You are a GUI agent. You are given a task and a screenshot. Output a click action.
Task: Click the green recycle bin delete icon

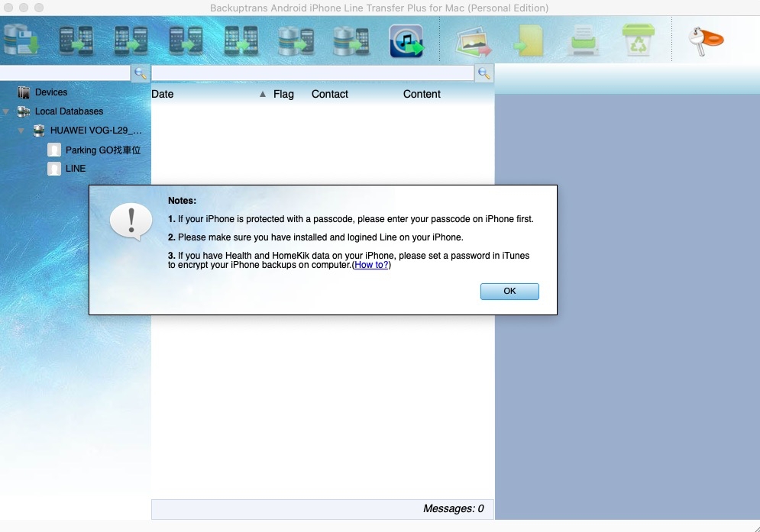639,40
